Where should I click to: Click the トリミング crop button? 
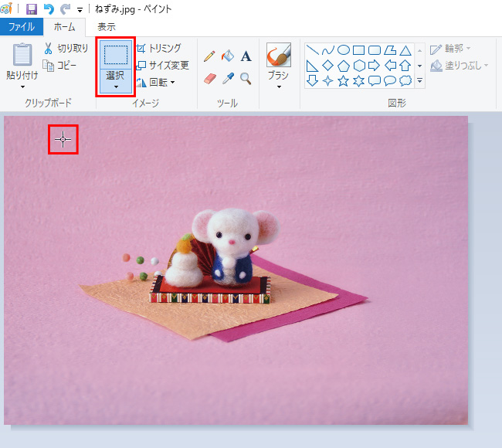[159, 49]
